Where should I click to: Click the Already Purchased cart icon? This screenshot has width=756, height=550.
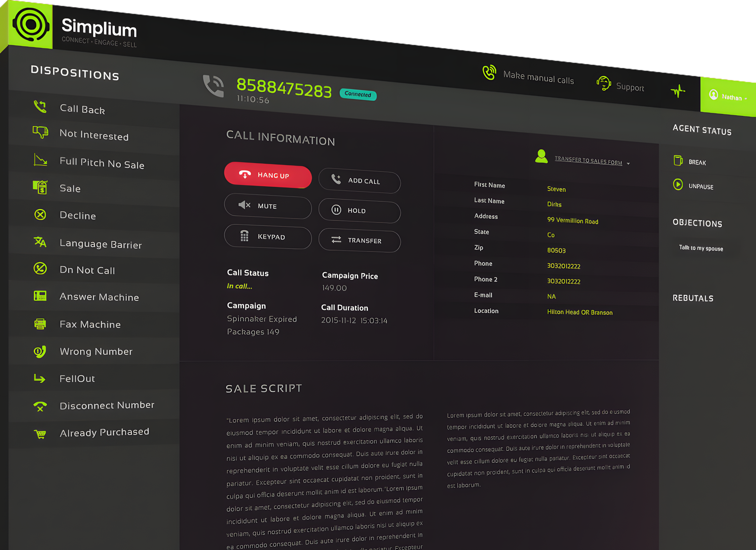[x=40, y=434]
